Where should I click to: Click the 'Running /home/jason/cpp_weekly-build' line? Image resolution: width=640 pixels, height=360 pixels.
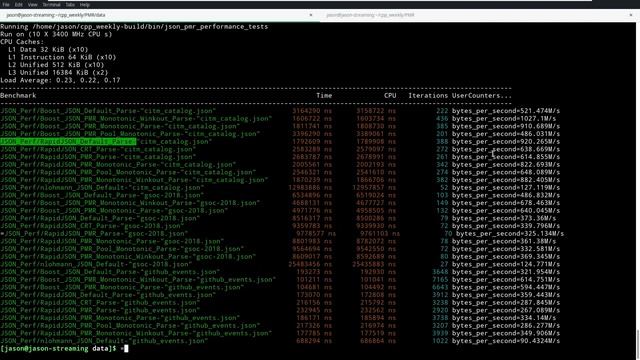[x=134, y=27]
